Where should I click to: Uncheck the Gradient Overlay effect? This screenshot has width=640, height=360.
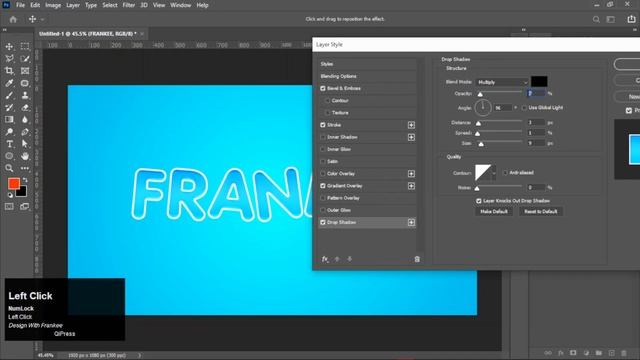[323, 186]
